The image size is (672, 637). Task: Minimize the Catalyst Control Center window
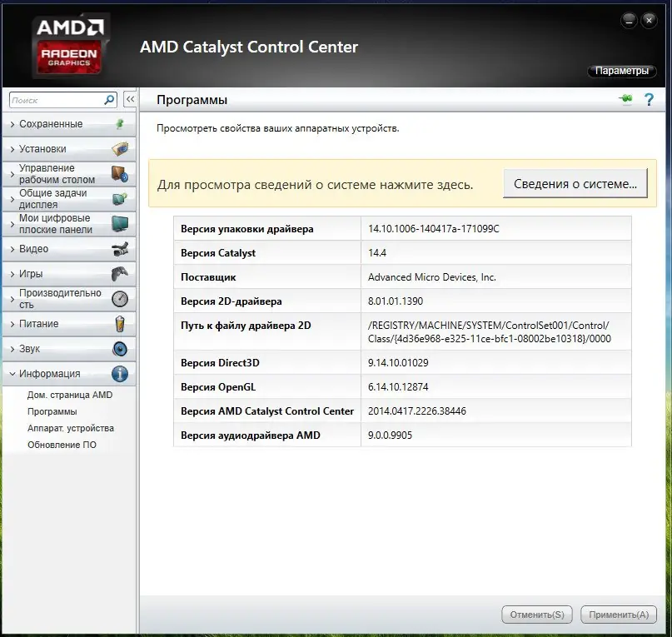pos(629,20)
